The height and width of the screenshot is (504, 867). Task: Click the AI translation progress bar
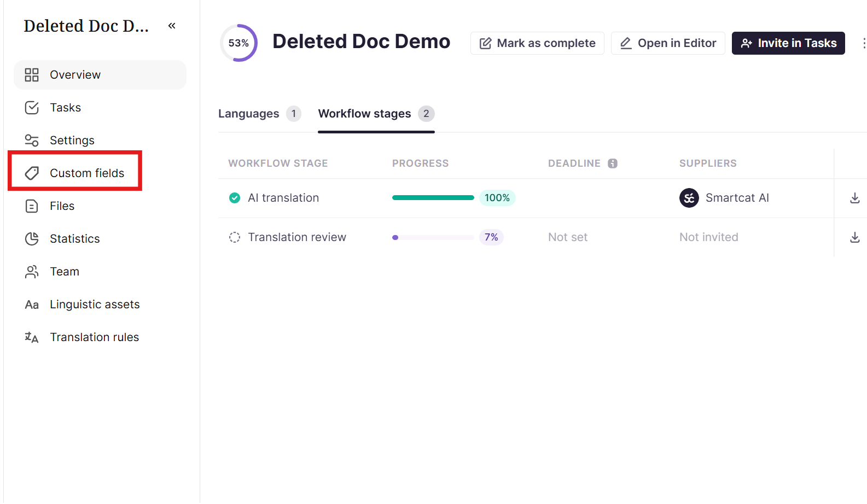tap(433, 198)
